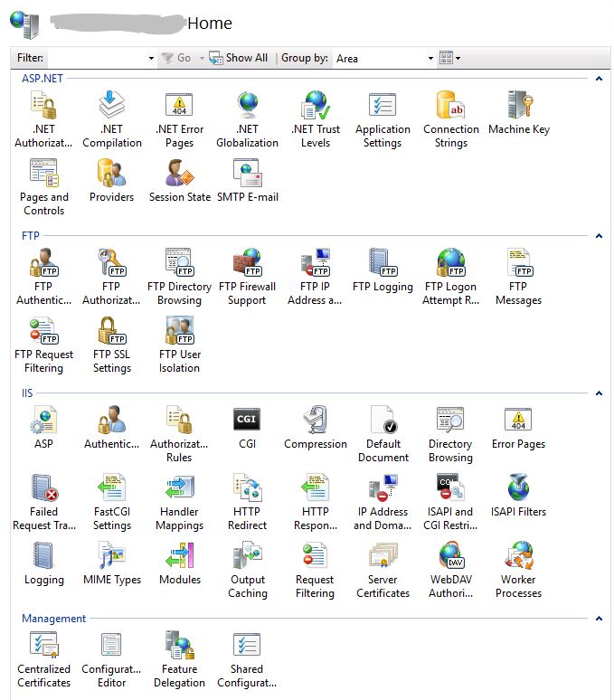614x700 pixels.
Task: Collapse the IIS group
Action: coord(599,393)
